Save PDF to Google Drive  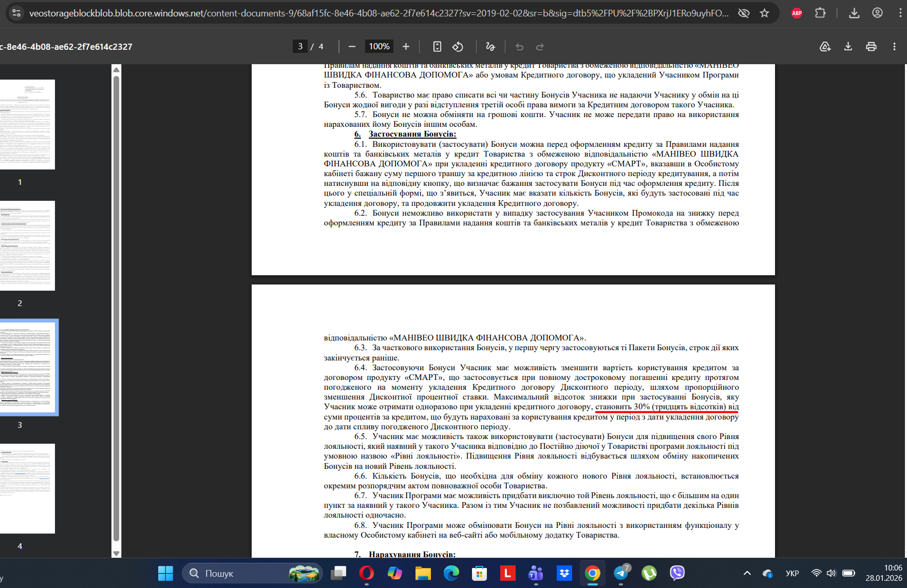(825, 47)
